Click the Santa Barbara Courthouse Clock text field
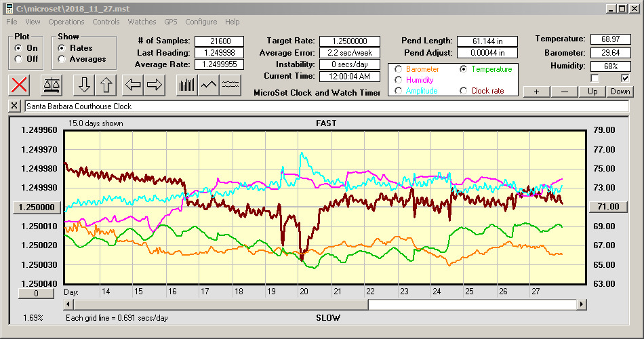The image size is (644, 339). 325,106
